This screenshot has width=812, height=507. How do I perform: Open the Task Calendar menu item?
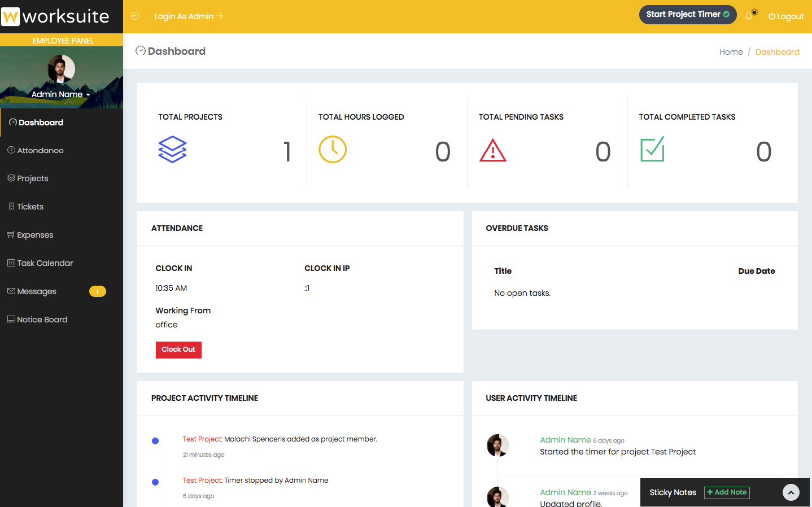coord(45,263)
